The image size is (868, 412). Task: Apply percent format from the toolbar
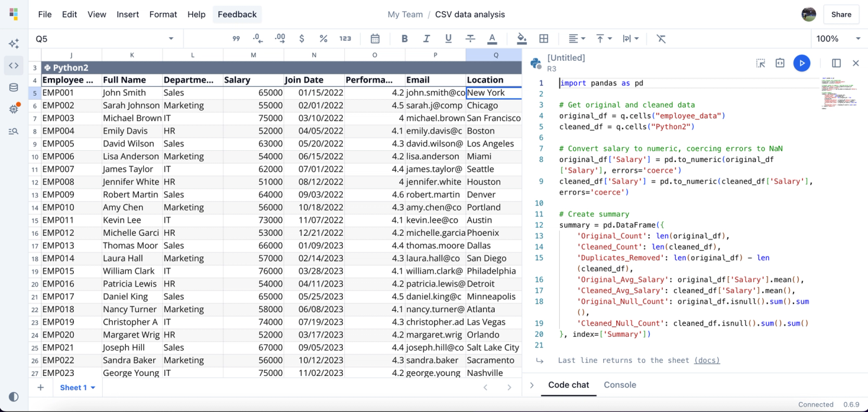pyautogui.click(x=323, y=38)
